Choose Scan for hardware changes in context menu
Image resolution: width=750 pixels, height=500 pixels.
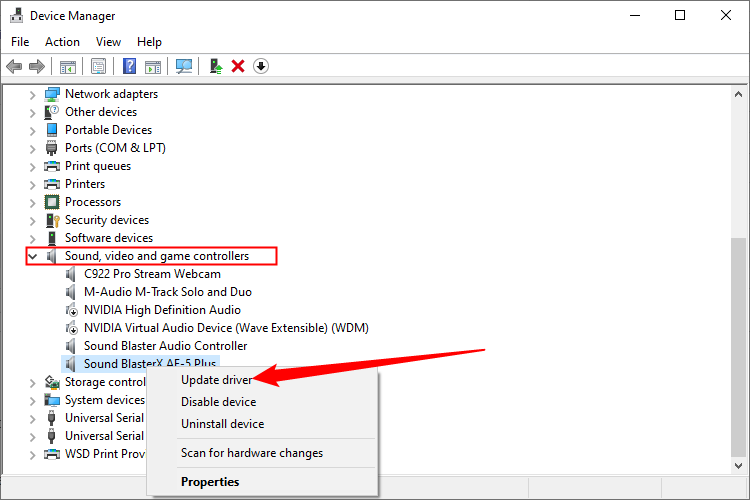pos(262,453)
